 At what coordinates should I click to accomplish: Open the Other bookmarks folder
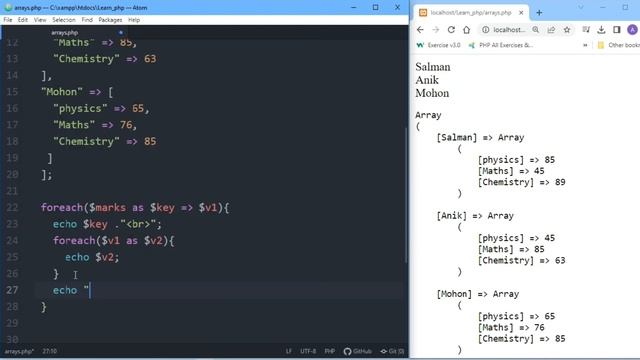[618, 45]
